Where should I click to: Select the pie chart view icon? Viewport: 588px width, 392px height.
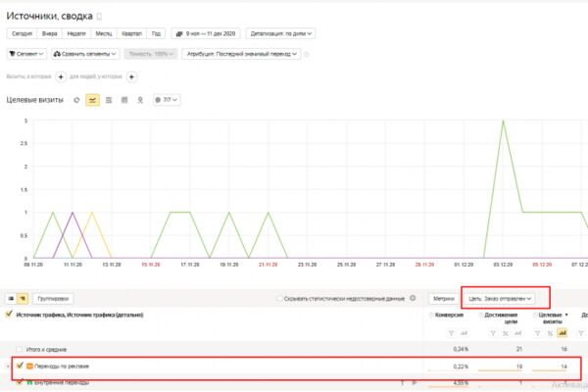pyautogui.click(x=76, y=100)
